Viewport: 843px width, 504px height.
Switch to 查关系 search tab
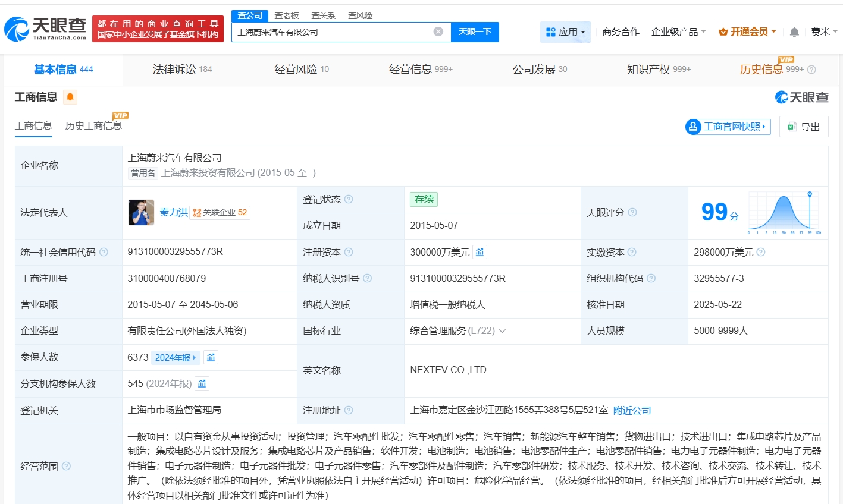click(x=324, y=15)
